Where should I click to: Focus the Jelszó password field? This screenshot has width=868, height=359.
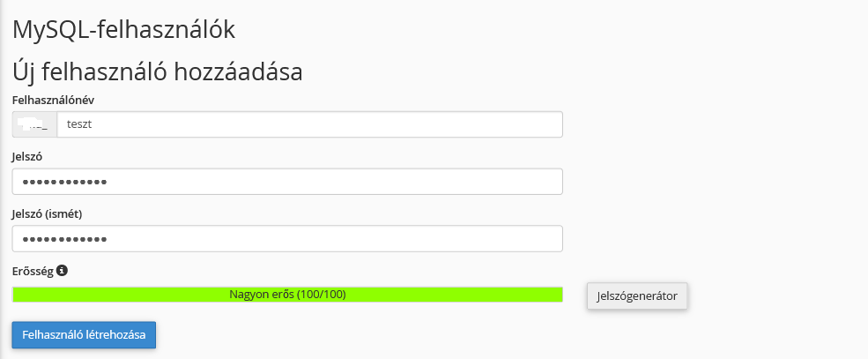tap(287, 181)
